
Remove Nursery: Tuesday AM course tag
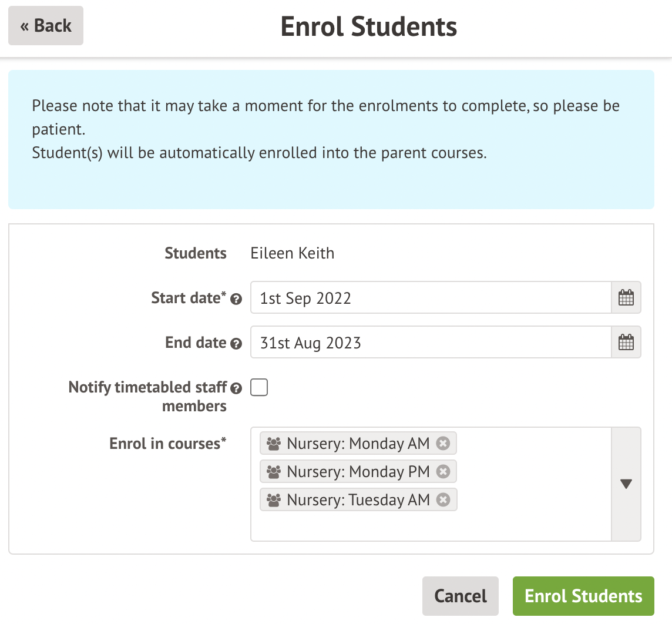click(443, 500)
